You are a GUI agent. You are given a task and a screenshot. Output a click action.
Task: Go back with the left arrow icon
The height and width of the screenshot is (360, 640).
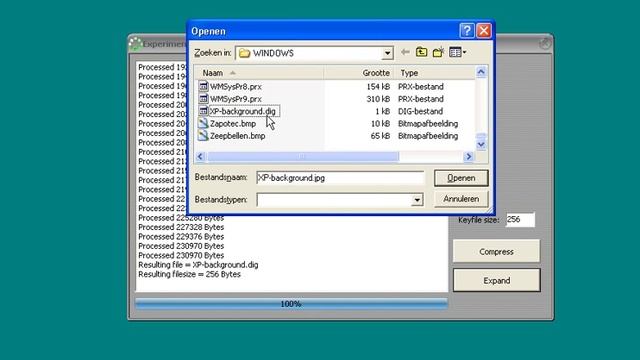[x=405, y=52]
